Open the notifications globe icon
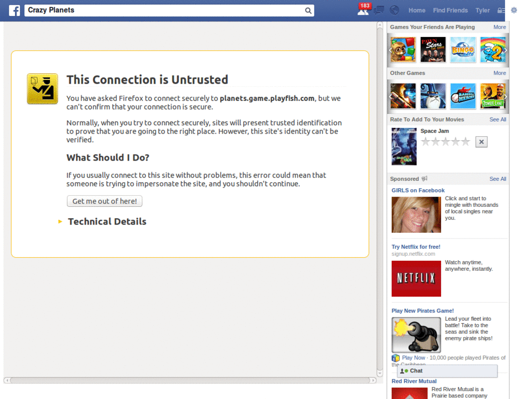532x399 pixels. 394,10
